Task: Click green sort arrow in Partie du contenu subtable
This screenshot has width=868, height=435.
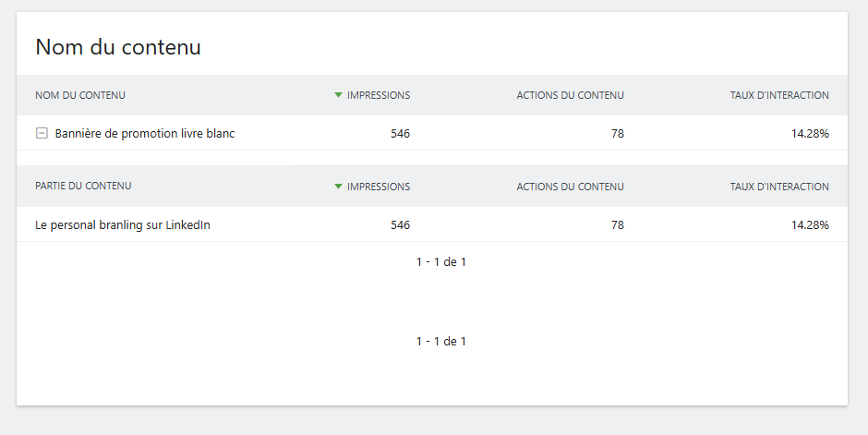Action: point(339,187)
